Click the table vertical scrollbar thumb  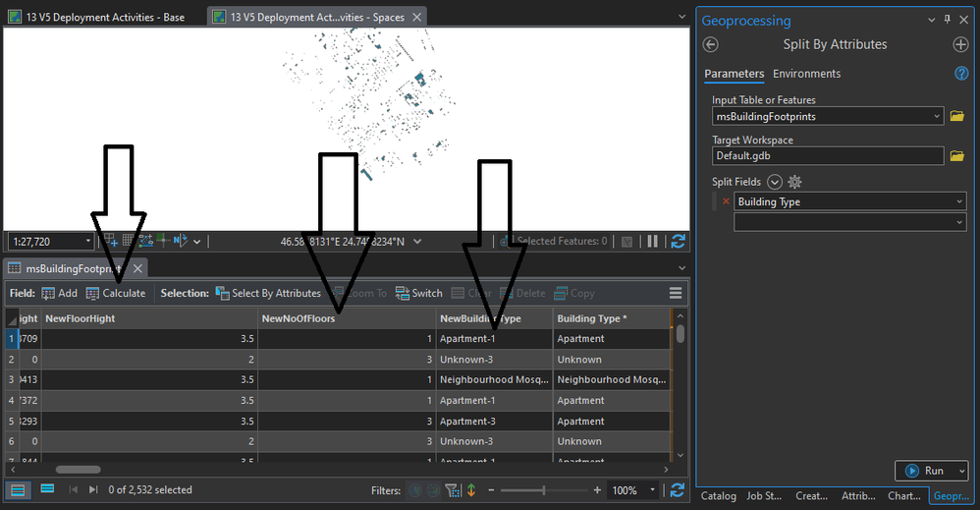[680, 333]
